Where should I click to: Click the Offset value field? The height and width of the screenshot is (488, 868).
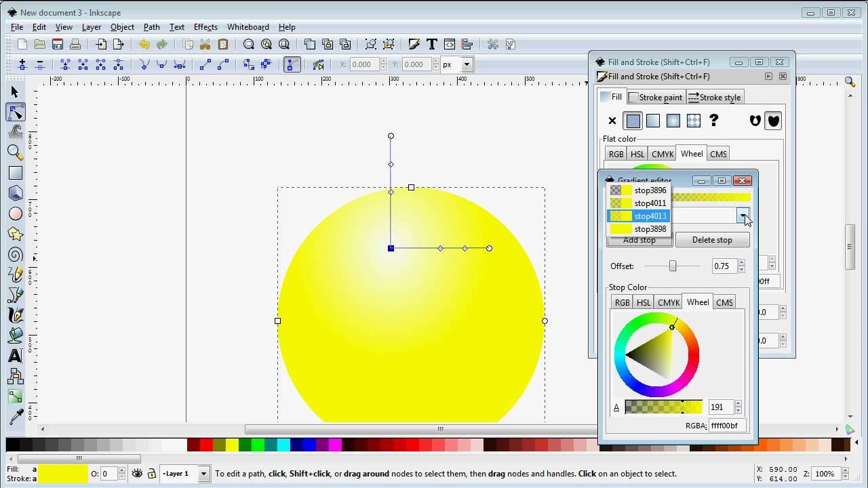point(724,266)
